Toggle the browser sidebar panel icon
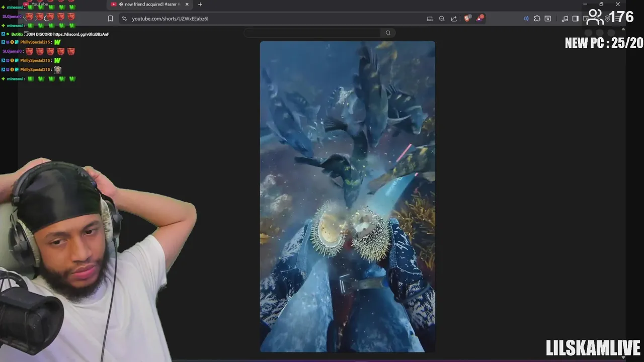This screenshot has width=644, height=362. (x=576, y=19)
